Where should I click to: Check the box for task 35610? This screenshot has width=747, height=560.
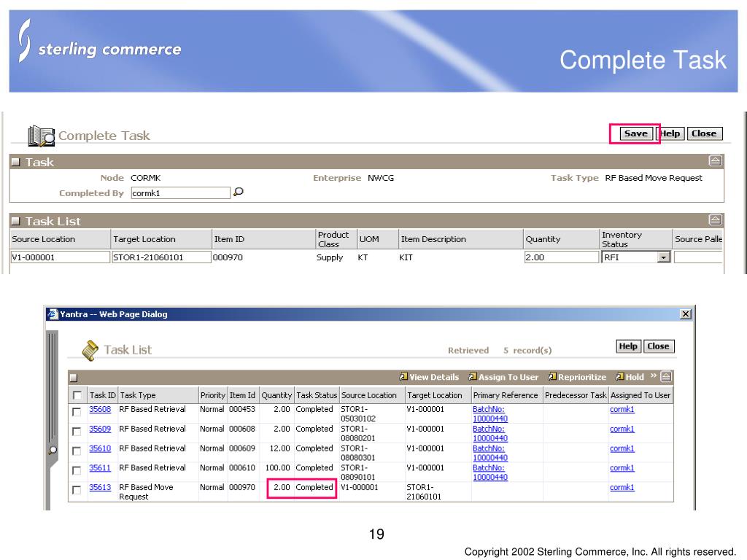point(77,451)
